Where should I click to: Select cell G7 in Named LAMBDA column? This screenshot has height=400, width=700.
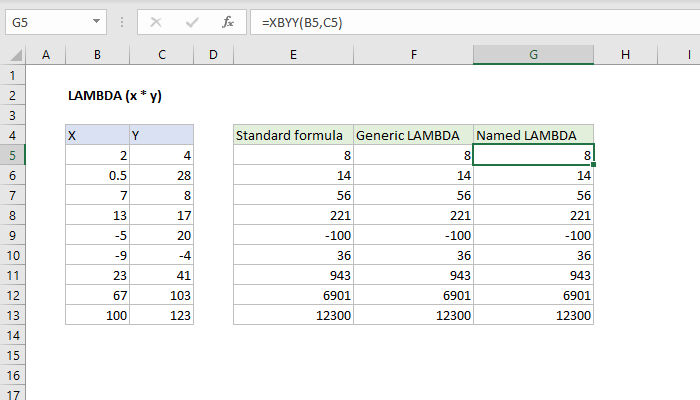tap(533, 195)
